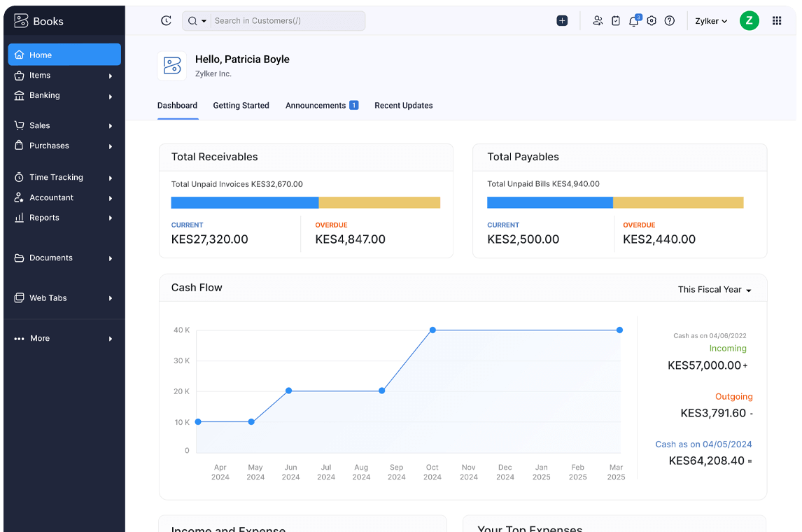Open the Items section in the sidebar
The height and width of the screenshot is (532, 802).
[39, 75]
